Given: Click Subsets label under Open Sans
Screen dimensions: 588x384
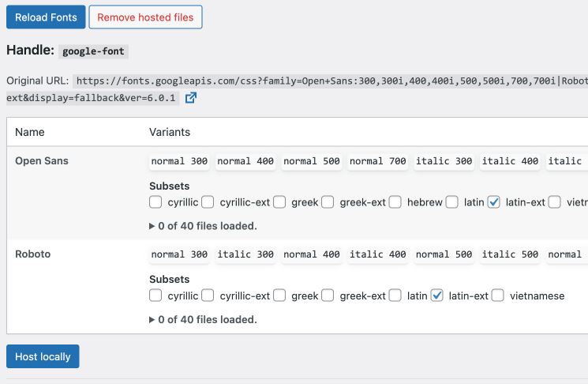Looking at the screenshot, I should tap(169, 186).
